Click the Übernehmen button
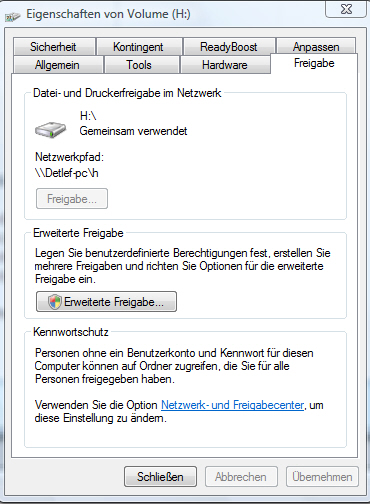This screenshot has width=370, height=504. point(322,476)
